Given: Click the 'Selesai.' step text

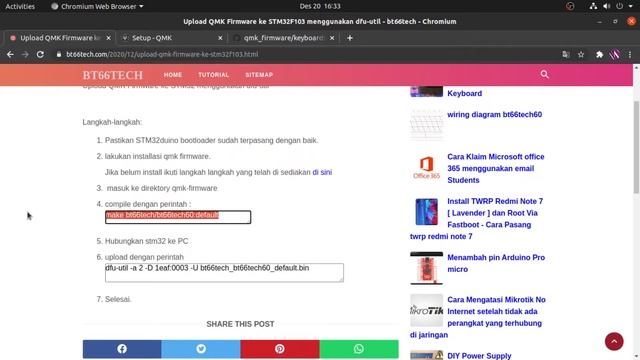Looking at the screenshot, I should click(118, 299).
